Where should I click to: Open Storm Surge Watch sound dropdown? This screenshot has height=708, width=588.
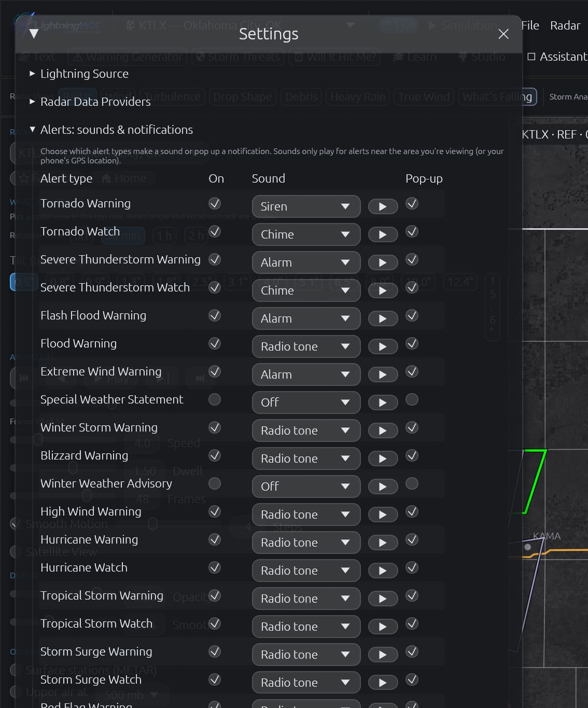[306, 683]
